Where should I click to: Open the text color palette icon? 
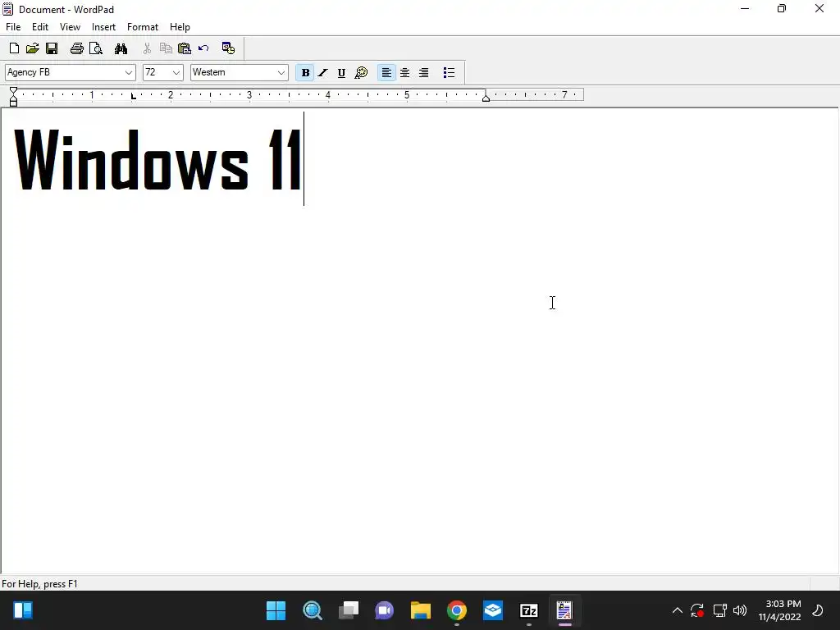[362, 73]
